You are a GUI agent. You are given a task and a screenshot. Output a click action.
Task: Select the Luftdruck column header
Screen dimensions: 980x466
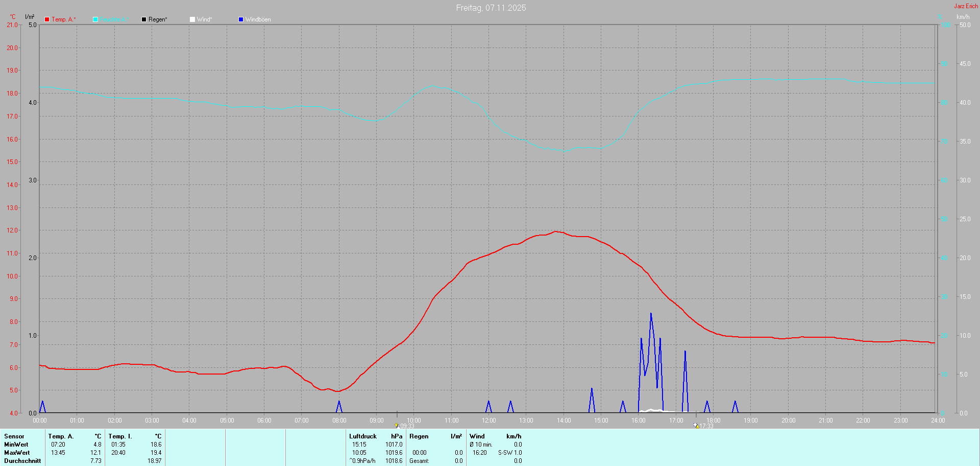pyautogui.click(x=362, y=436)
